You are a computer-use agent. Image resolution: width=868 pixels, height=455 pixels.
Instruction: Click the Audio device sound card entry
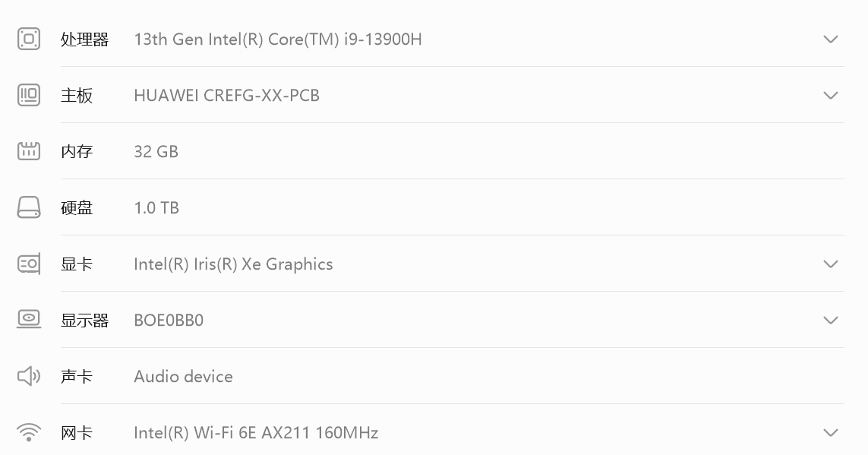183,376
